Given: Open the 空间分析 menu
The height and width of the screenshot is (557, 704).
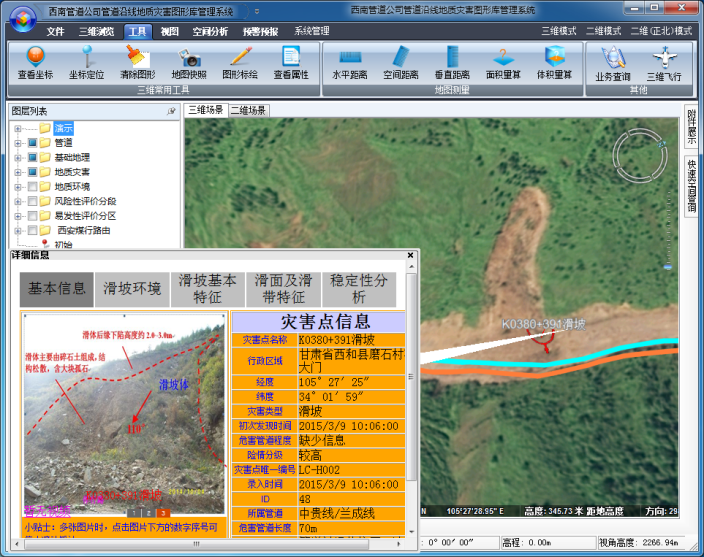Looking at the screenshot, I should click(x=210, y=31).
